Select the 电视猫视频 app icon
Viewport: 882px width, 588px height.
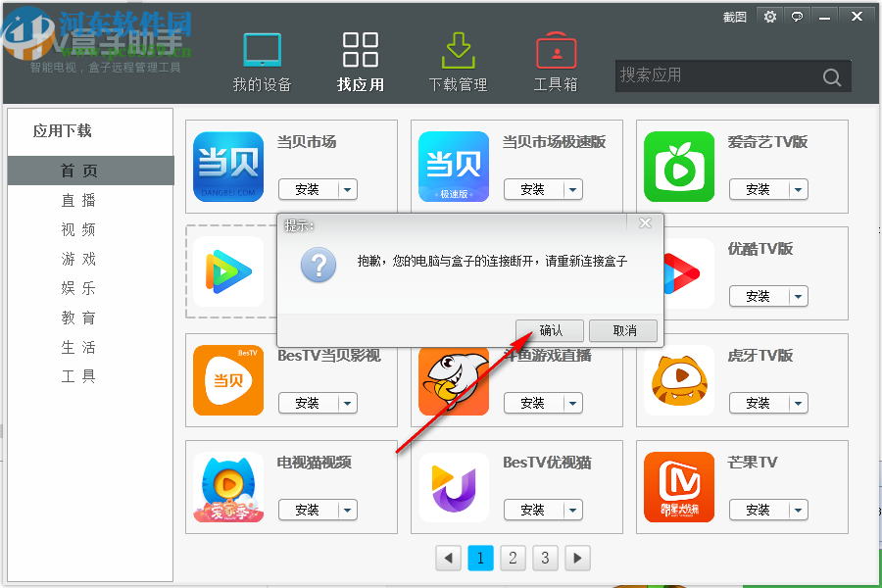tap(228, 487)
